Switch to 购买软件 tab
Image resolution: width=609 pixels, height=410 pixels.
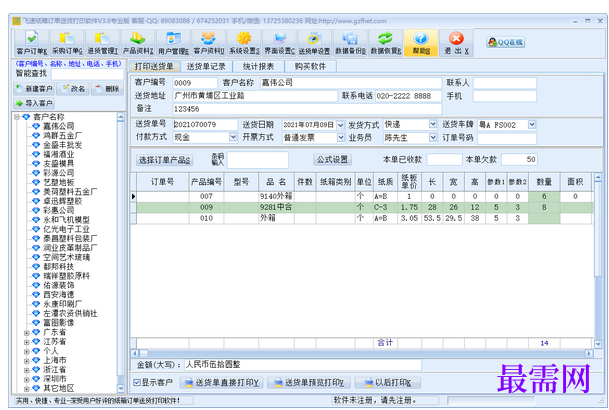tap(310, 66)
